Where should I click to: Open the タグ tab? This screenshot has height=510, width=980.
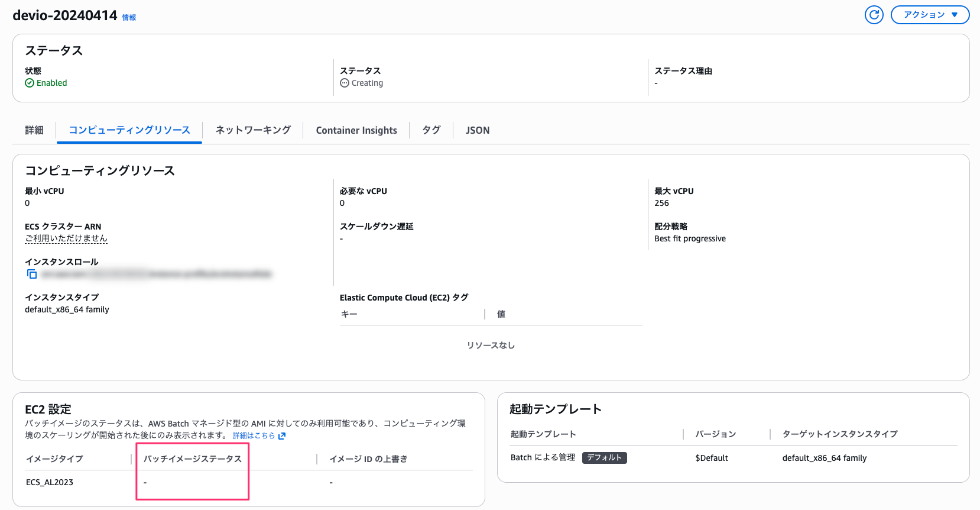click(431, 130)
